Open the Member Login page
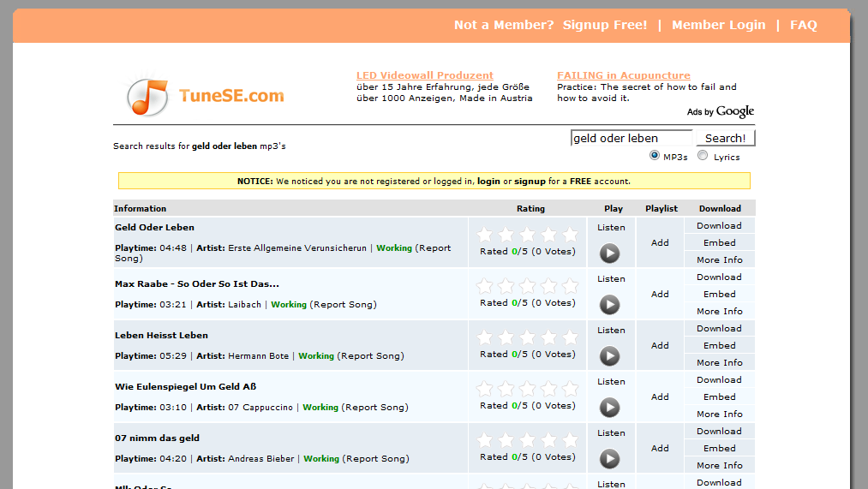Screen dimensions: 868x489 tap(719, 25)
